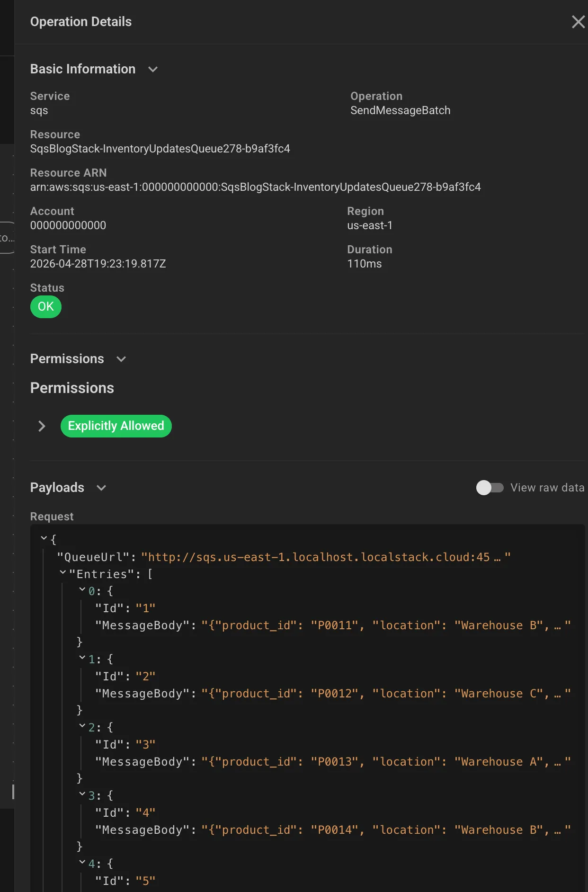Close the Operation Details panel
The width and height of the screenshot is (588, 892).
click(578, 22)
